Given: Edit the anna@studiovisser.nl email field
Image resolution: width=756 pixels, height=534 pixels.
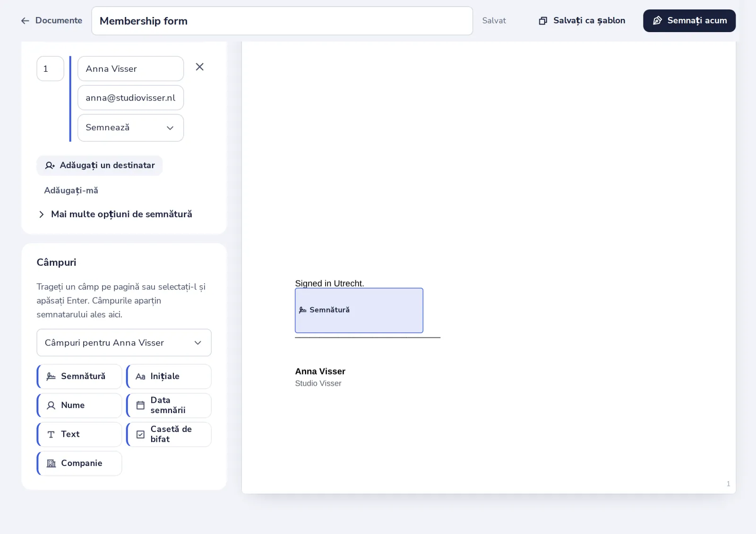Looking at the screenshot, I should pos(130,98).
